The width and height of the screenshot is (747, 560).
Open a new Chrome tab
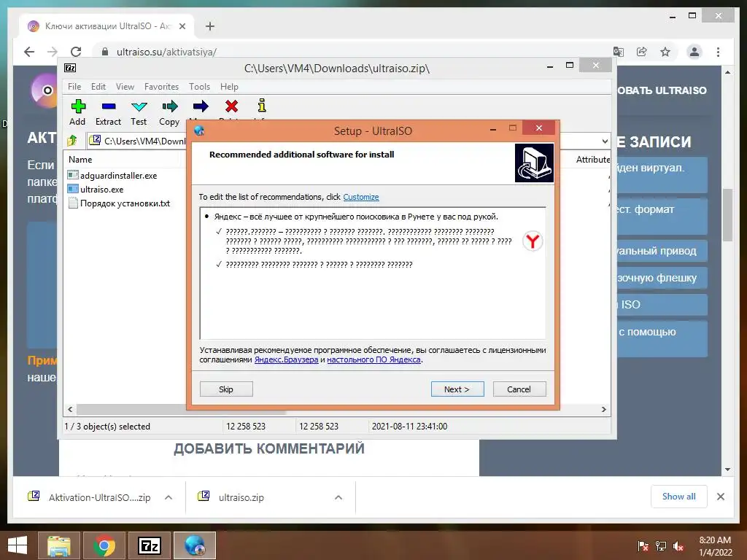210,26
